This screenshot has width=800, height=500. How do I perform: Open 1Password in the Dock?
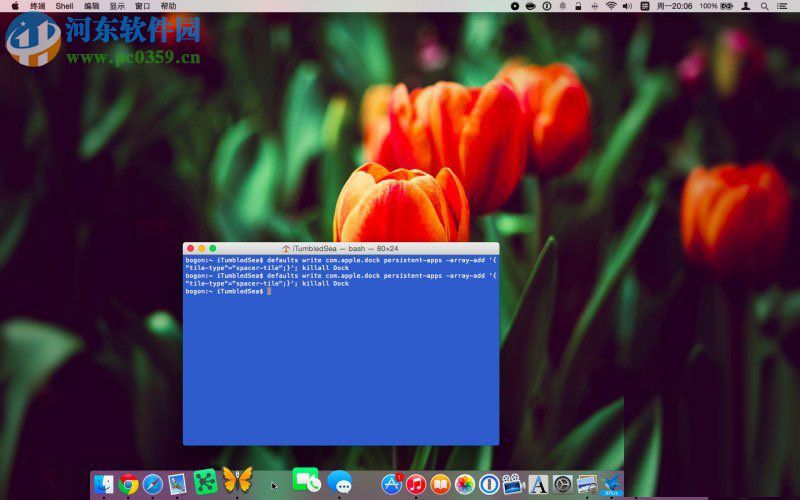click(489, 484)
